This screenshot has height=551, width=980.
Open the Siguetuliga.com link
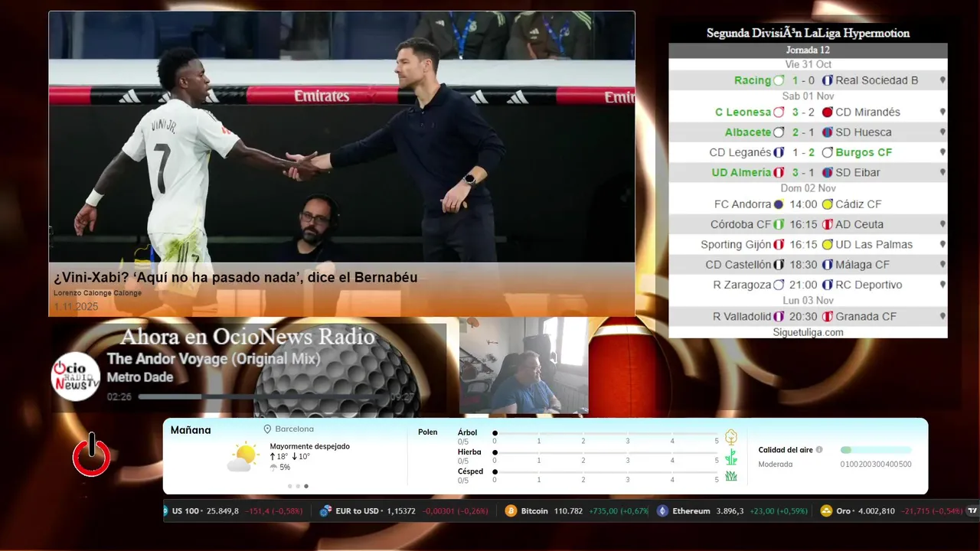[808, 332]
